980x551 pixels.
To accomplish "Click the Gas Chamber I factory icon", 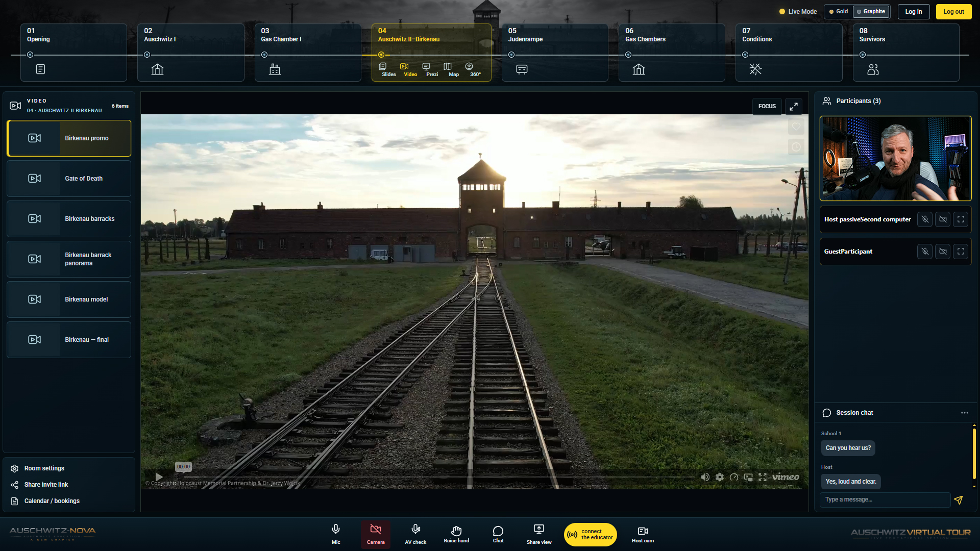I will coord(275,69).
